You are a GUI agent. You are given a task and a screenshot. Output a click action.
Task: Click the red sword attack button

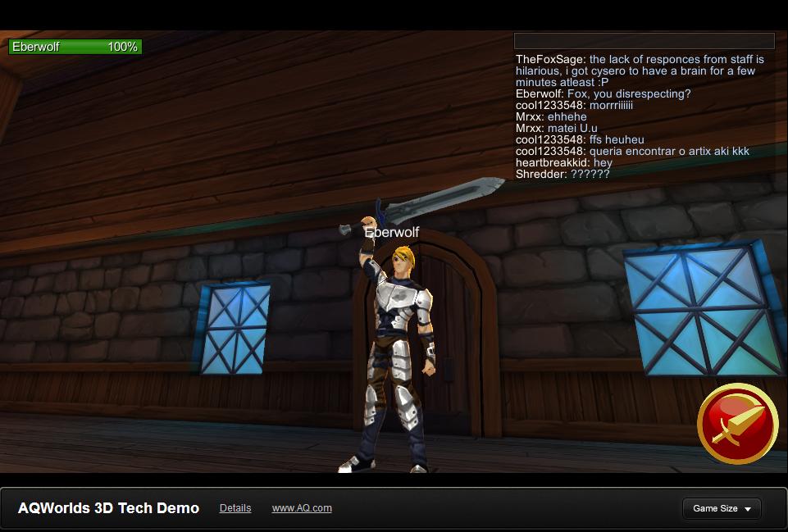click(x=737, y=423)
